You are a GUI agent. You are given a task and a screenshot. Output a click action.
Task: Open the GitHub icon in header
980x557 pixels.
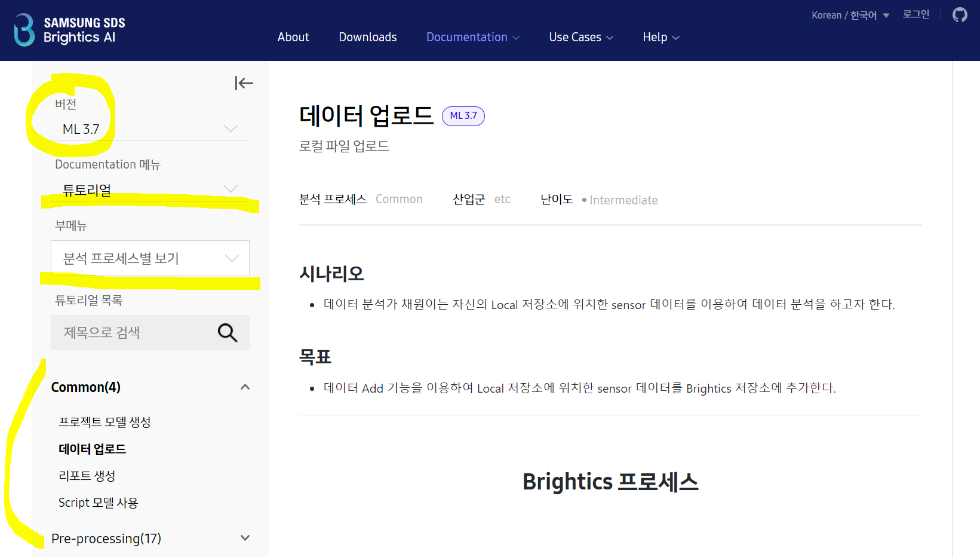pyautogui.click(x=960, y=14)
